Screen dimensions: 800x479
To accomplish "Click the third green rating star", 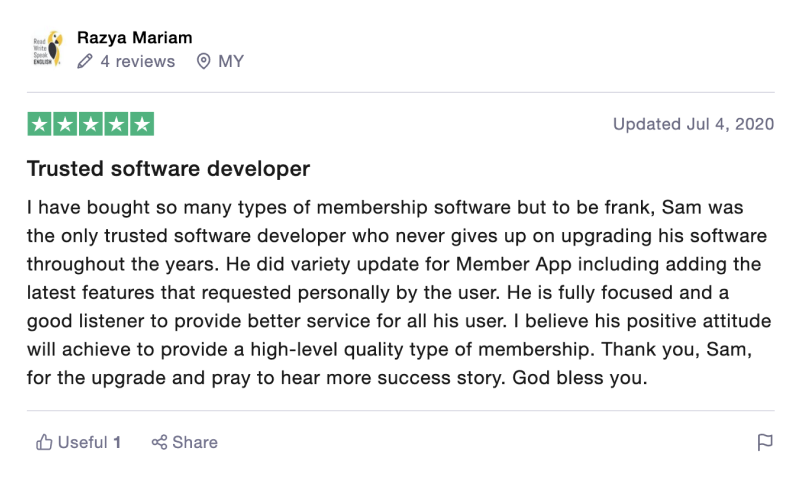I will pyautogui.click(x=91, y=124).
